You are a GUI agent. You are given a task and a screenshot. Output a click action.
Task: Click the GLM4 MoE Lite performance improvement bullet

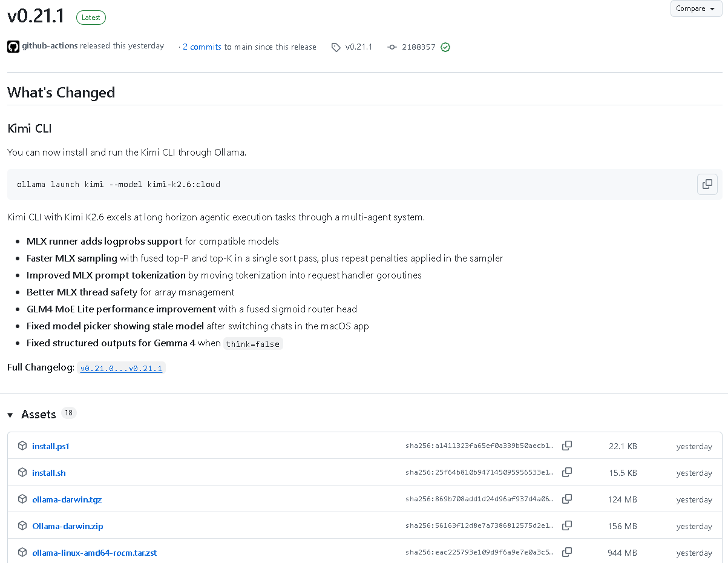pos(192,309)
